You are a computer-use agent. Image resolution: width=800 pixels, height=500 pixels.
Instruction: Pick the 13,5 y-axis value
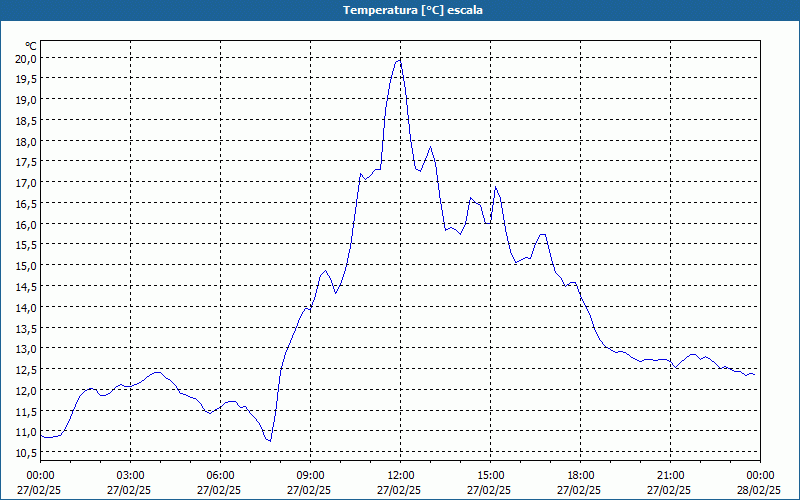tap(26, 328)
